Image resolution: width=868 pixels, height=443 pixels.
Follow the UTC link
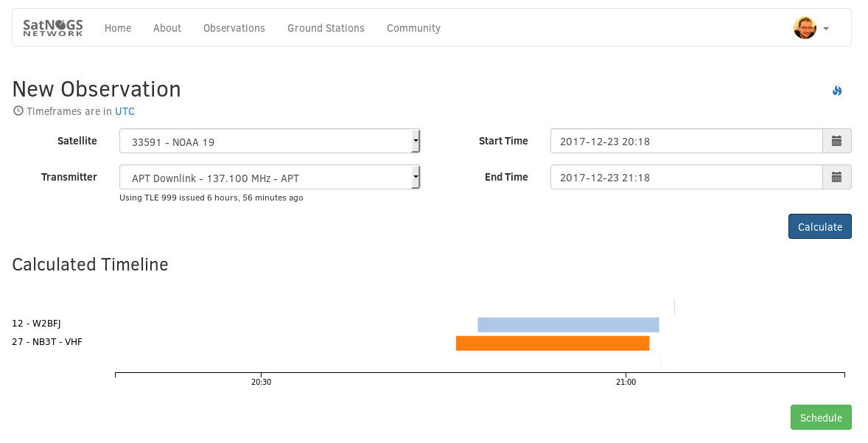[x=125, y=111]
